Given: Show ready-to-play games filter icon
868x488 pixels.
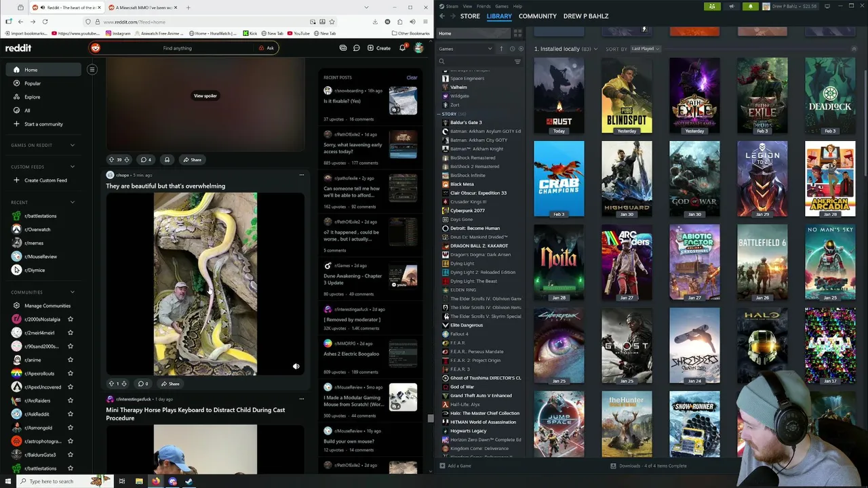Looking at the screenshot, I should point(520,49).
